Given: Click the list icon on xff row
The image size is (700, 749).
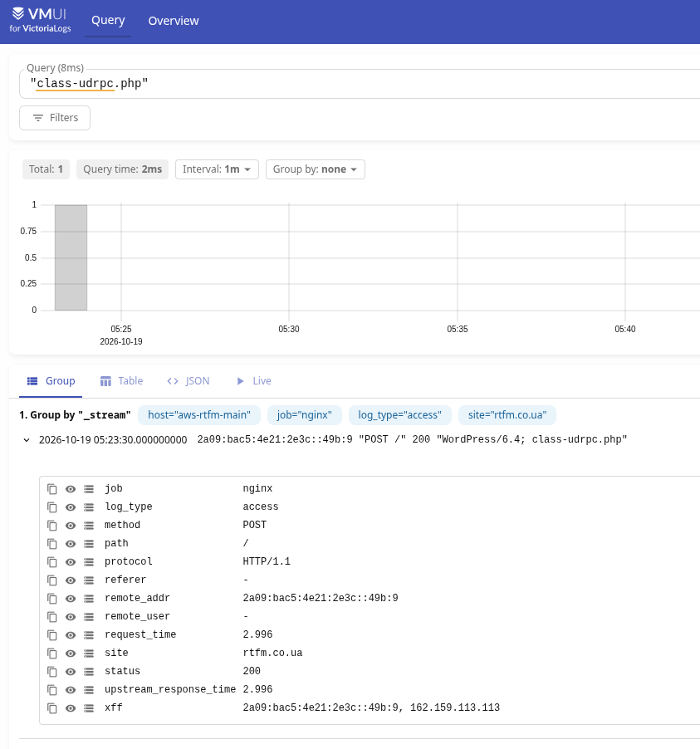Looking at the screenshot, I should coord(88,708).
